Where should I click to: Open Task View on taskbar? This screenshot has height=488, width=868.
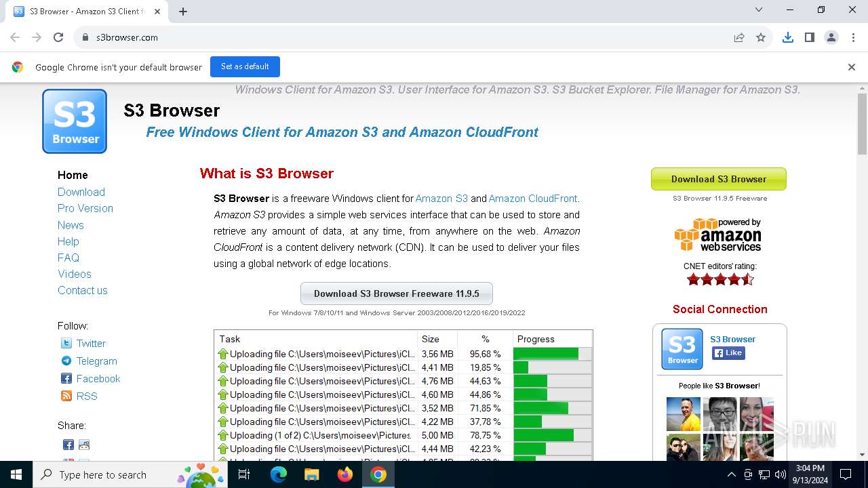tap(244, 474)
